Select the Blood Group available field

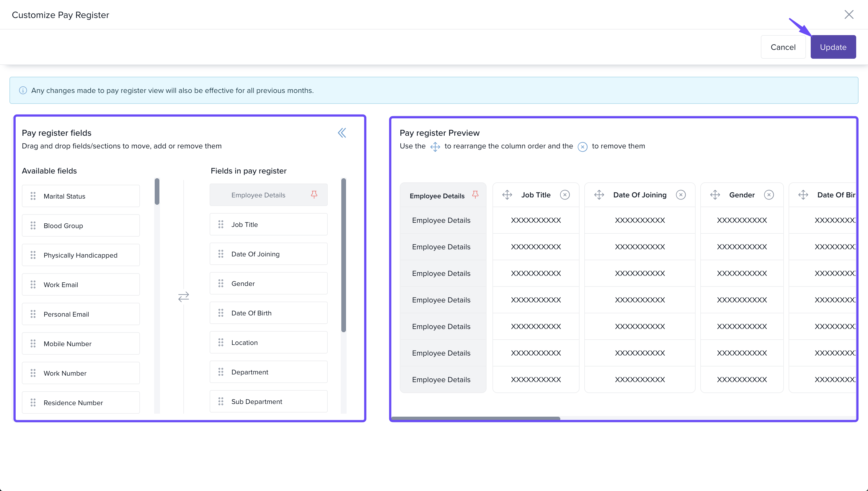[81, 226]
